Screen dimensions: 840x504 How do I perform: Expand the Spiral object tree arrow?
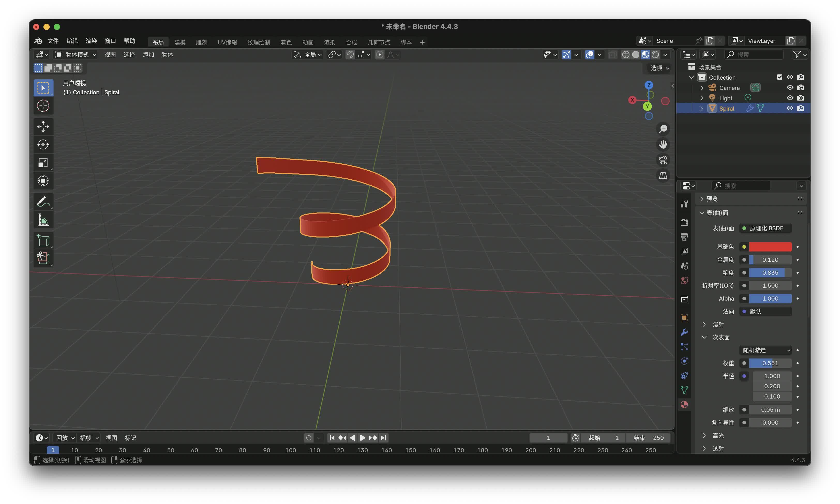pos(702,108)
